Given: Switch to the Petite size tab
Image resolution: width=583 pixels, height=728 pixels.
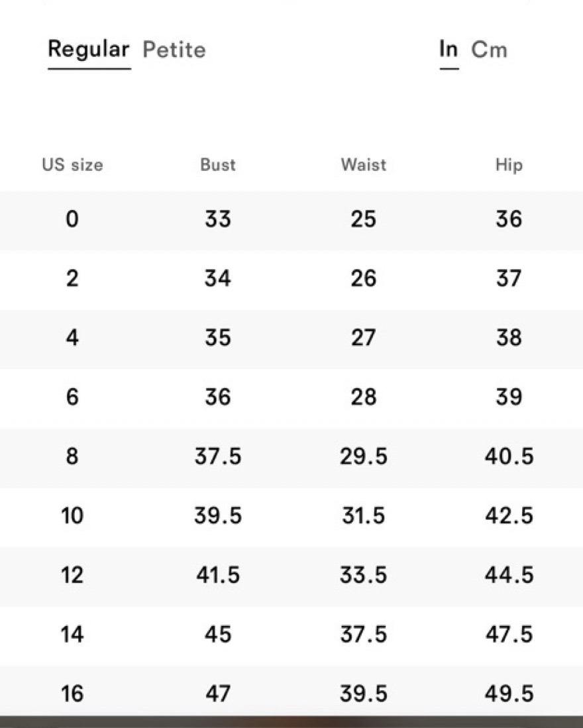Looking at the screenshot, I should click(x=174, y=50).
